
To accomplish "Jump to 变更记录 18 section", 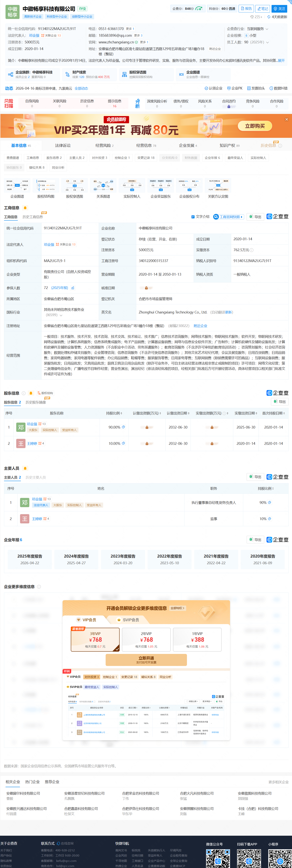I will point(146,158).
